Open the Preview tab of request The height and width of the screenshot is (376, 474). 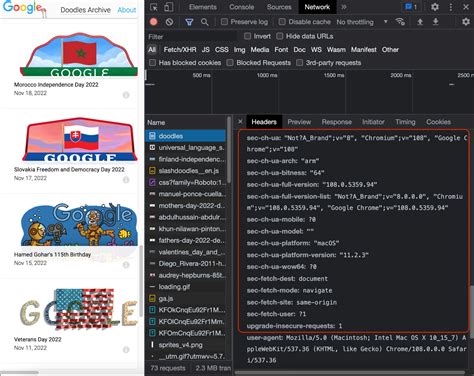(299, 122)
